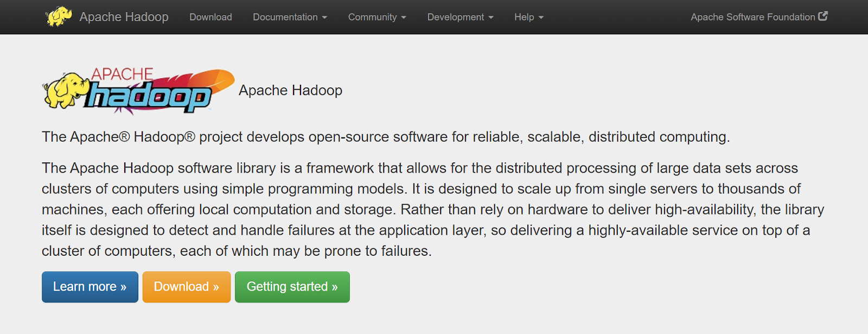Click the orange Download button
This screenshot has width=868, height=334.
(187, 287)
